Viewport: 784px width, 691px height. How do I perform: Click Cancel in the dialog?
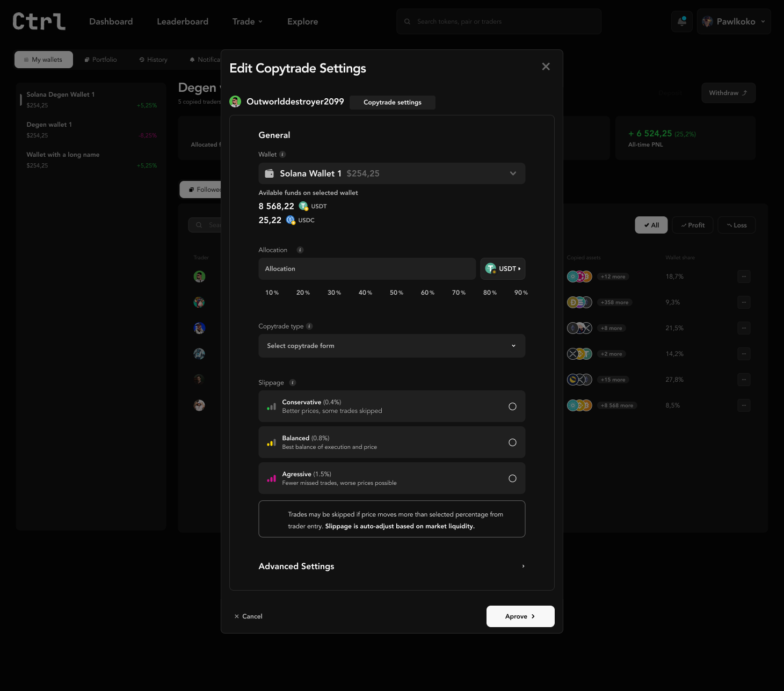[x=248, y=616]
